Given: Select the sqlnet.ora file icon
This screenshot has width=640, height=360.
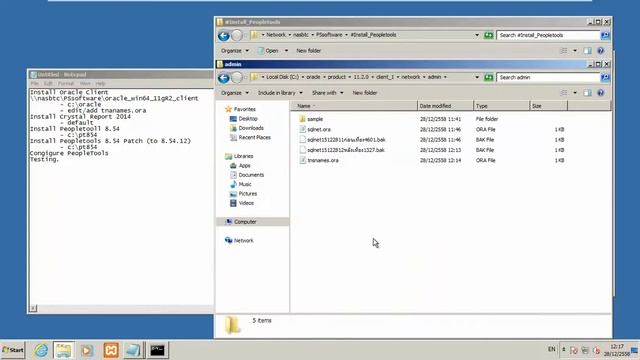Looking at the screenshot, I should coord(302,129).
